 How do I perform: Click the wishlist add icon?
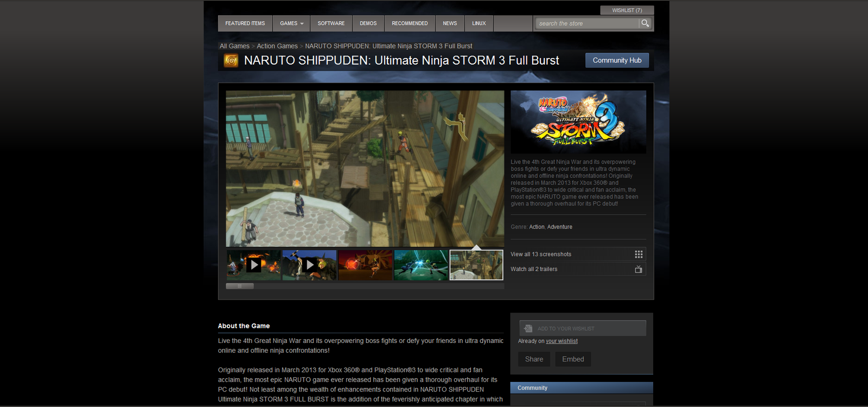coord(528,328)
